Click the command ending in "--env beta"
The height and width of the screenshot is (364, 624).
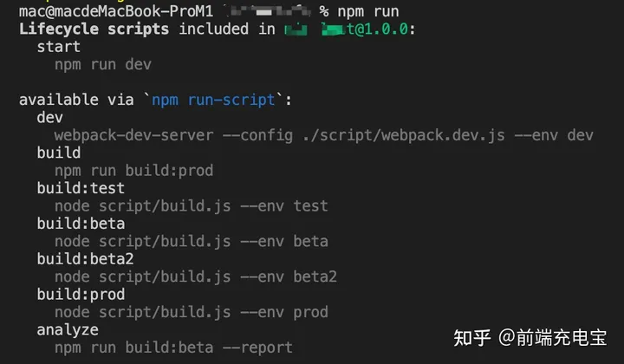click(191, 242)
